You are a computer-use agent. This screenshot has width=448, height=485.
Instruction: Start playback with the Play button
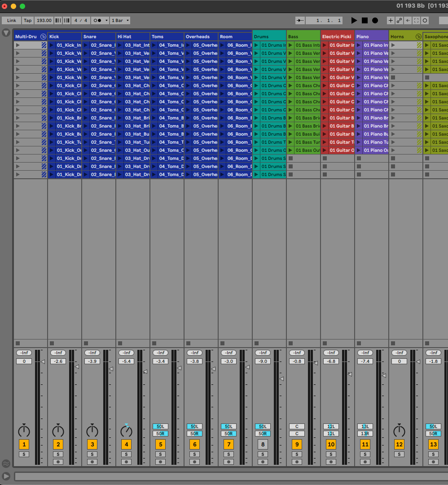click(x=354, y=20)
